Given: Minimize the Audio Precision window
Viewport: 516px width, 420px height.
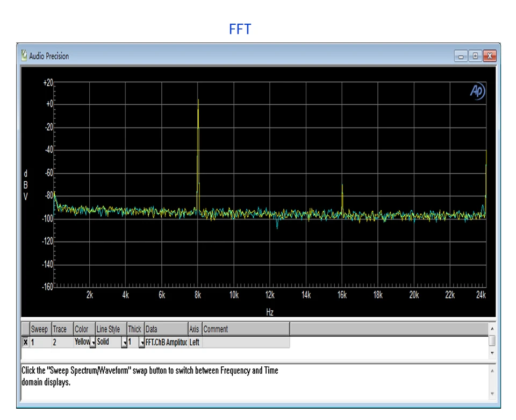Looking at the screenshot, I should [461, 56].
